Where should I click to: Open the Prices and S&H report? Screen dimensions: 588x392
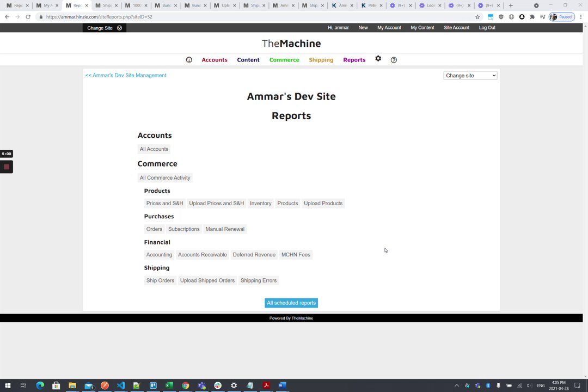164,203
